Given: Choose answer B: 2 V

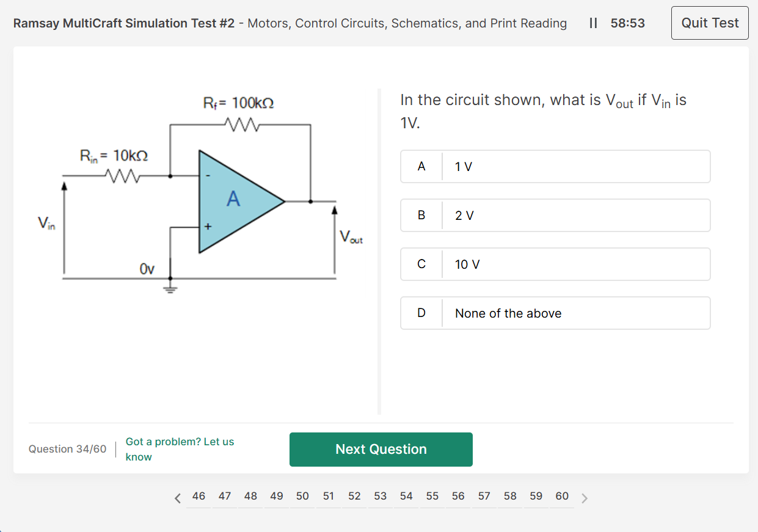Looking at the screenshot, I should point(555,215).
